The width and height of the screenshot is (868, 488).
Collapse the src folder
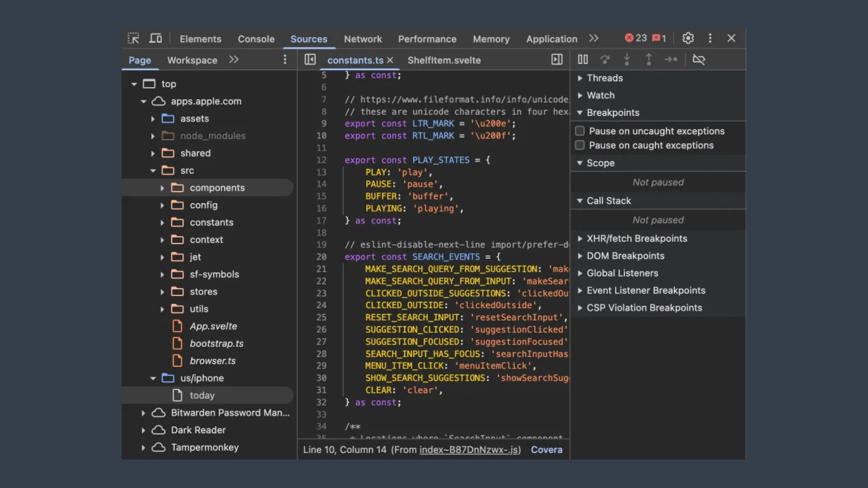[153, 170]
